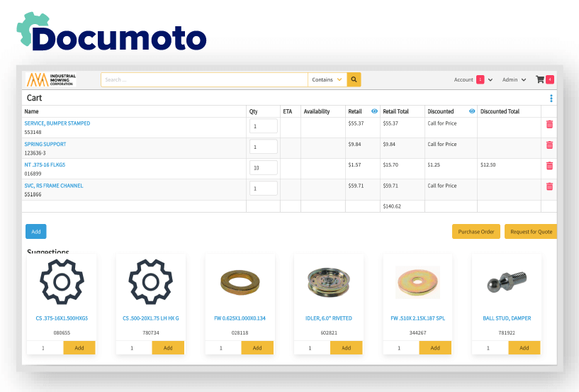Click the IDLER, 6.0" RIVETED pulley image
The width and height of the screenshot is (579, 392).
pyautogui.click(x=329, y=282)
